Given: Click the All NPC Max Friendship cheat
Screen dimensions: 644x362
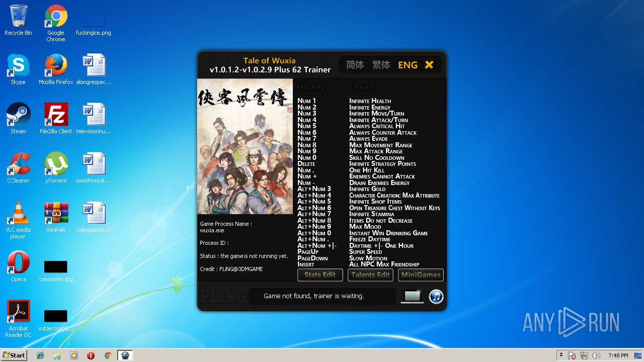Looking at the screenshot, I should 384,264.
